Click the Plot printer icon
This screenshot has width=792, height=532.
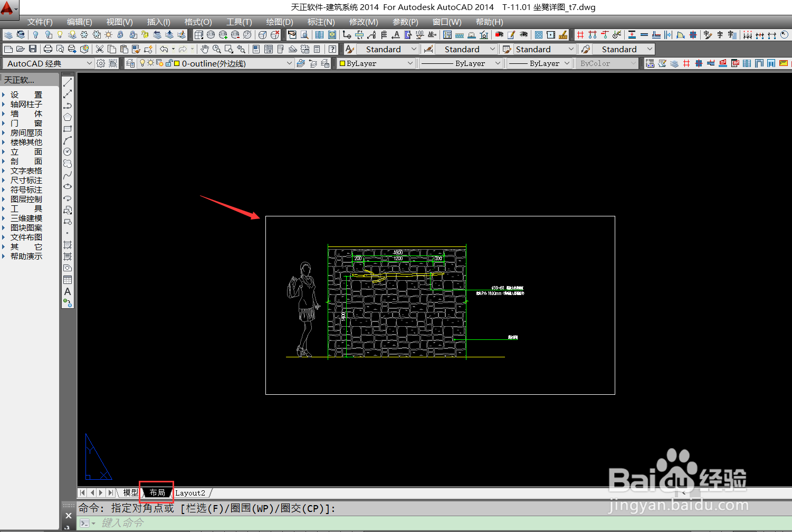point(48,49)
